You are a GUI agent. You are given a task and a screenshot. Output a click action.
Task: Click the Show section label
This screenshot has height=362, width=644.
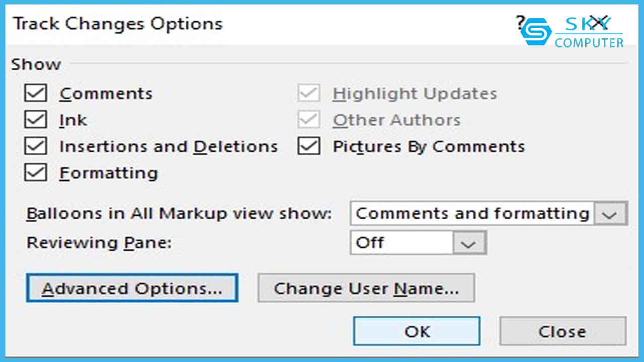coord(36,64)
